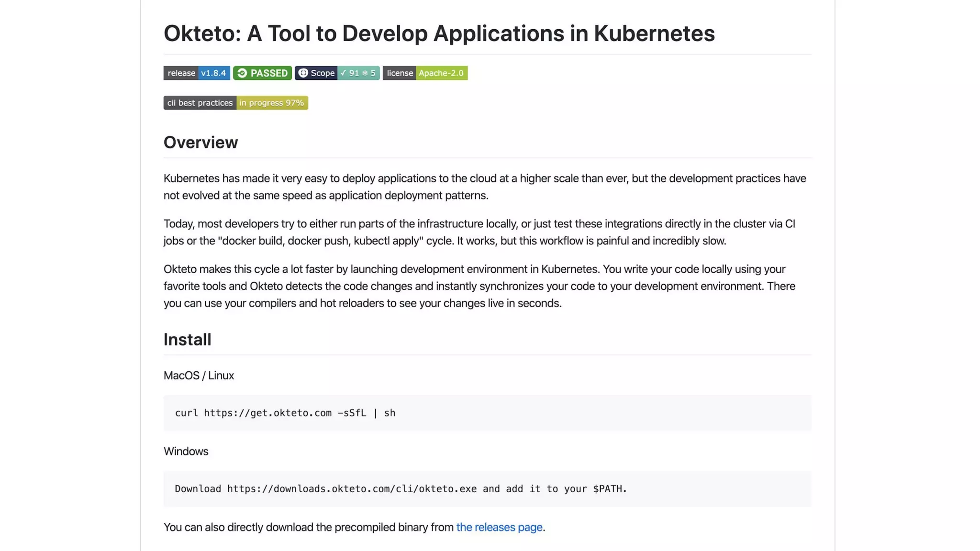
Task: Click the release v1.8.4 badge
Action: pyautogui.click(x=197, y=73)
